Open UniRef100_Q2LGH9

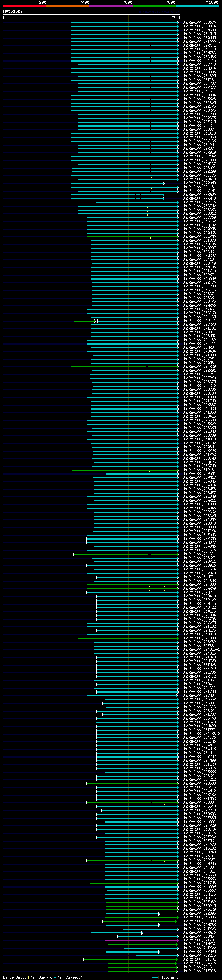tap(199, 496)
